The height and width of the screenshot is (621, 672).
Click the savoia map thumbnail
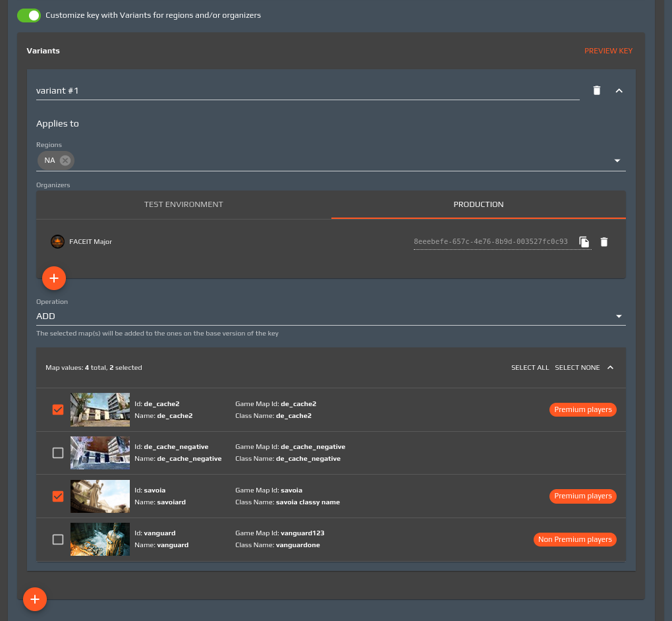(100, 496)
